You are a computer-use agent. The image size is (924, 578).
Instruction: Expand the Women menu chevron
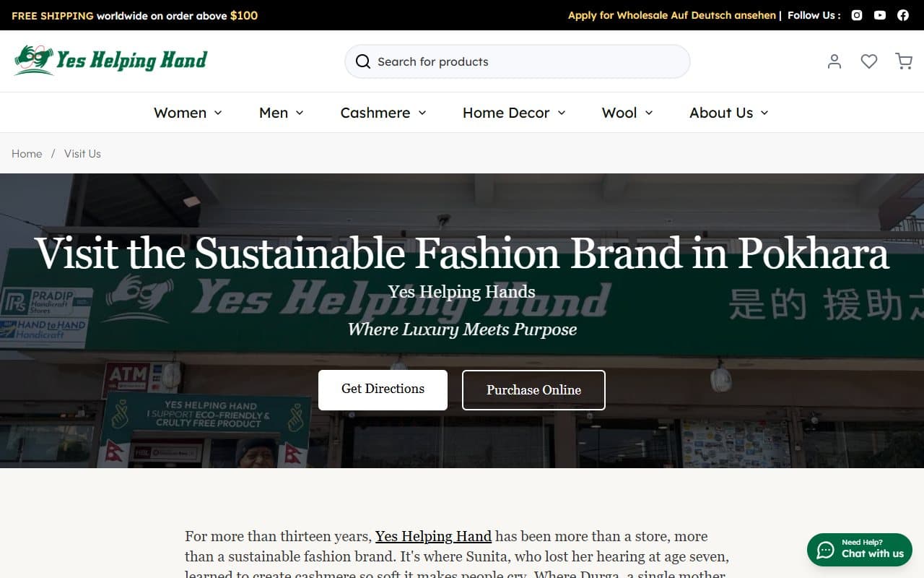point(218,113)
